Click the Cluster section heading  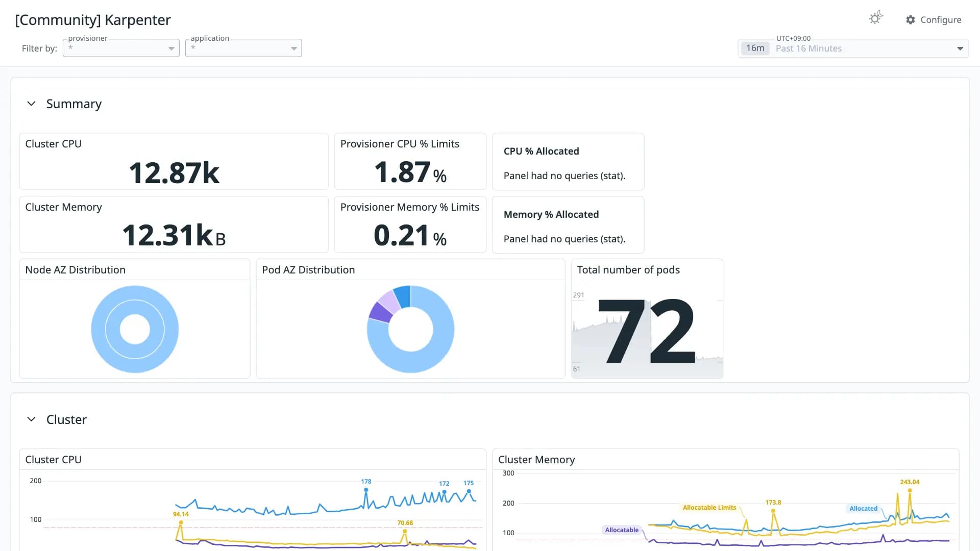(66, 419)
